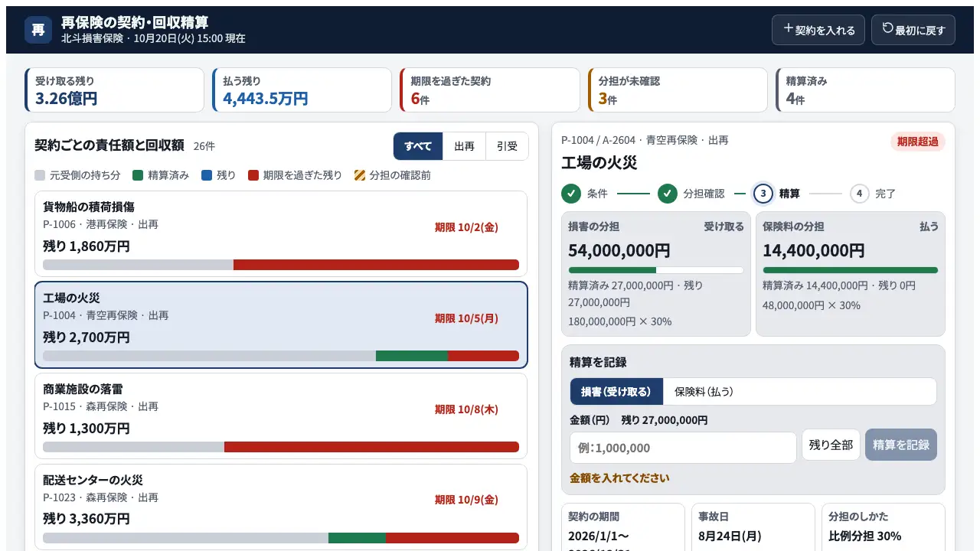Click the striped 分担の確認前 legend swatch
The height and width of the screenshot is (551, 980).
(x=359, y=175)
